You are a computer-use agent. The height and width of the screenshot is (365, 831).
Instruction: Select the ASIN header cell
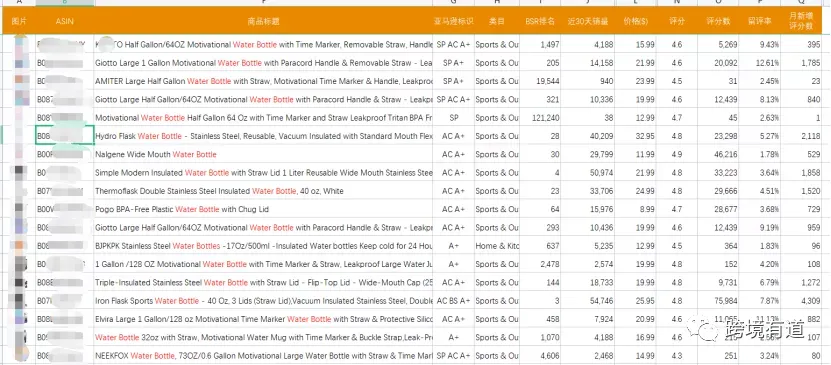[65, 21]
